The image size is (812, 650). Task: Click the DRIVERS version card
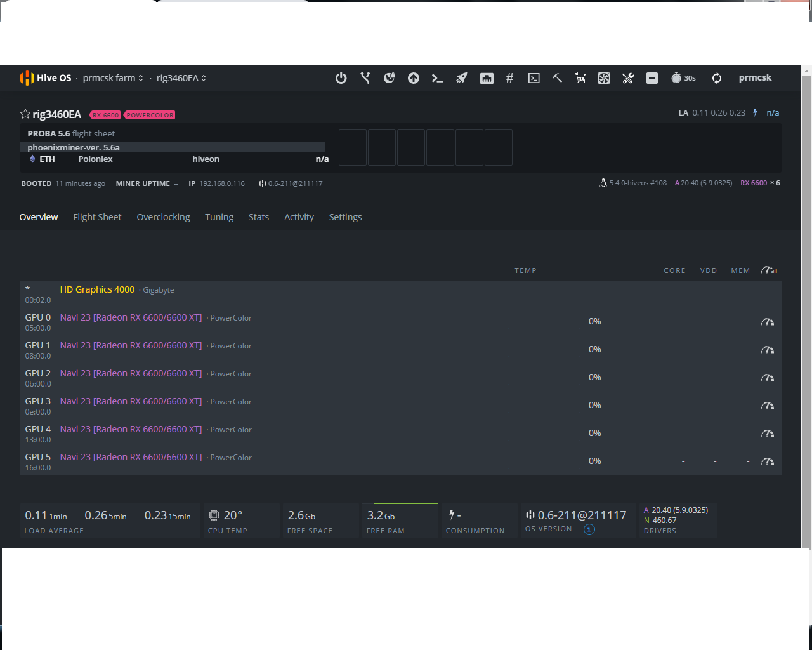pyautogui.click(x=678, y=521)
